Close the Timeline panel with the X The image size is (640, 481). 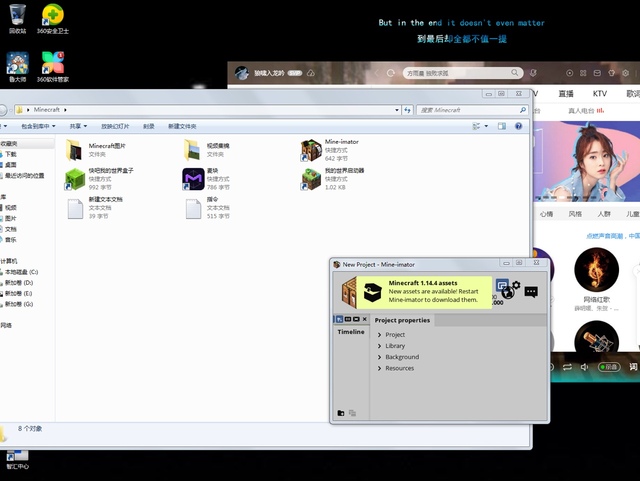click(x=365, y=319)
